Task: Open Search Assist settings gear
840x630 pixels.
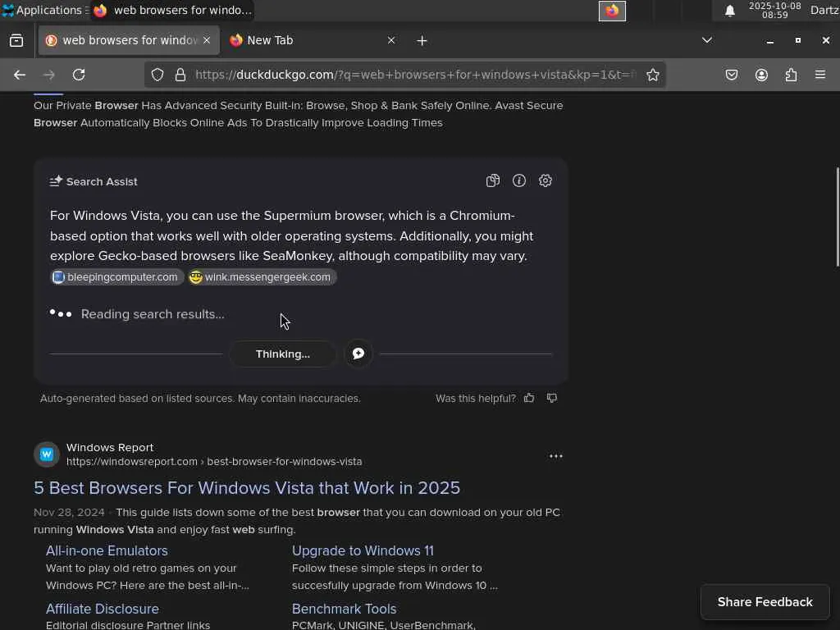Action: (546, 181)
